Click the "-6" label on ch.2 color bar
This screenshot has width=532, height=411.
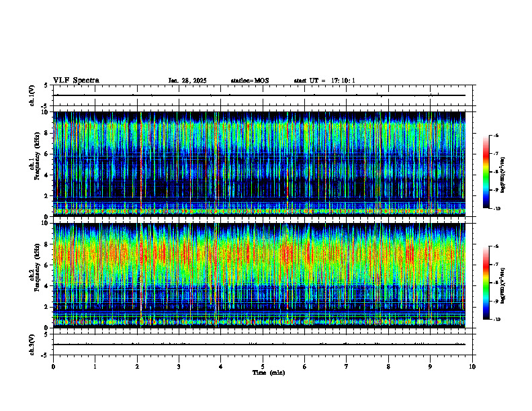click(x=496, y=246)
